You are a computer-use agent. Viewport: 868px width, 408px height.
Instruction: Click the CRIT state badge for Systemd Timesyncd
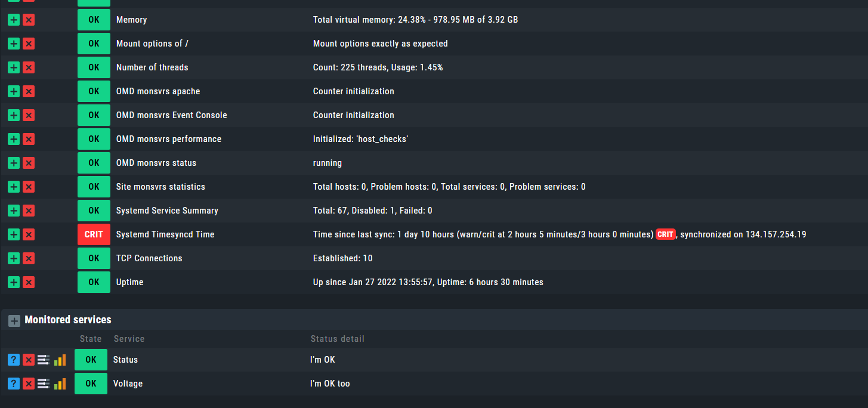[x=94, y=234]
